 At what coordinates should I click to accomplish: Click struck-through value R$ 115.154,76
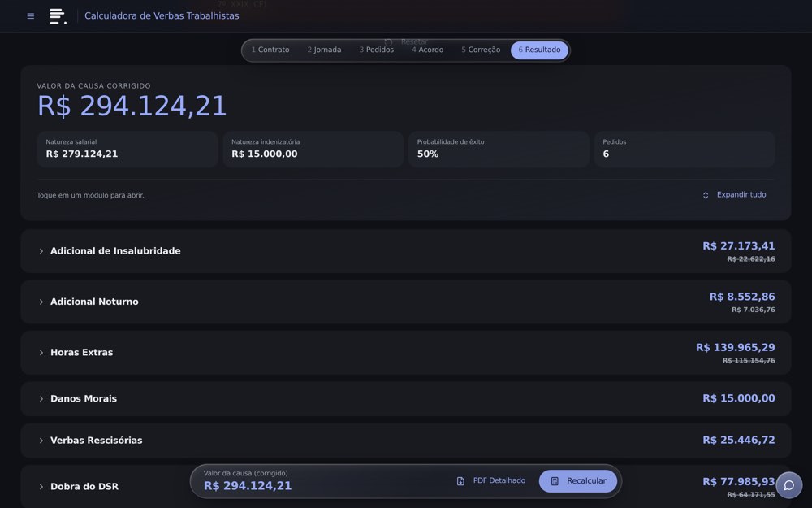pyautogui.click(x=749, y=361)
